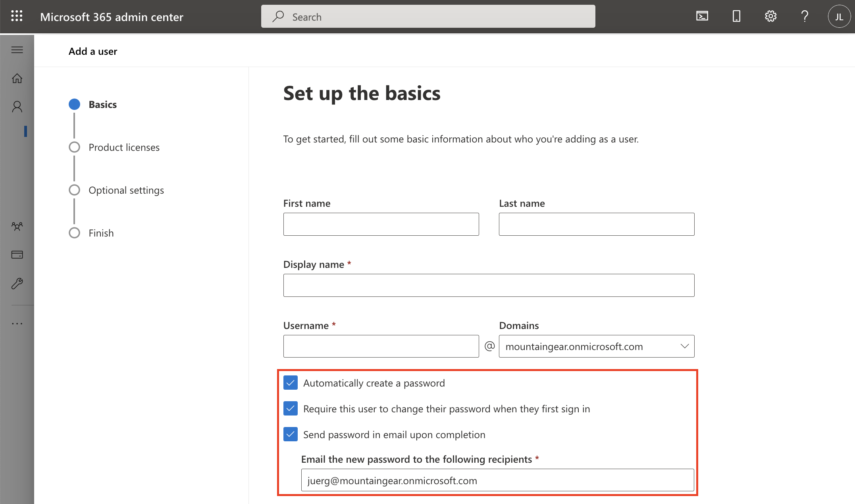Click the mobile app phone icon

736,16
